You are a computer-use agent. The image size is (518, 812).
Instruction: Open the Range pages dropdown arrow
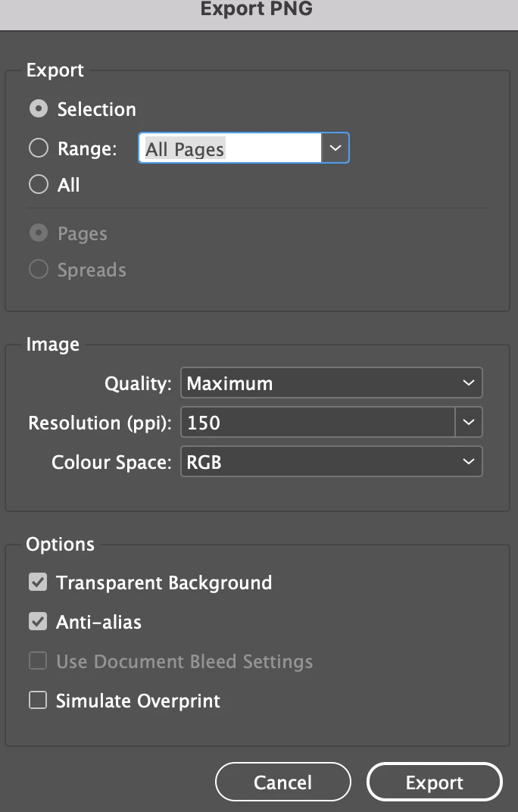(335, 148)
